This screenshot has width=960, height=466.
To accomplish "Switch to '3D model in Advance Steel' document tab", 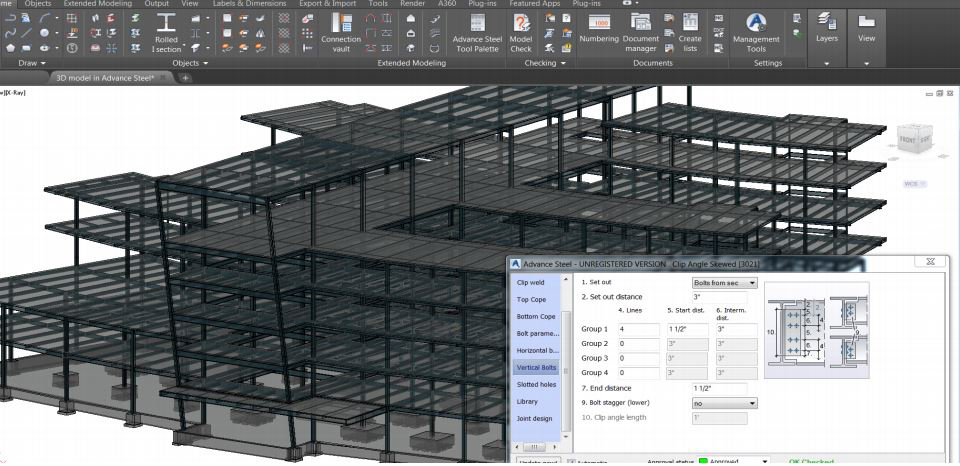I will point(105,78).
